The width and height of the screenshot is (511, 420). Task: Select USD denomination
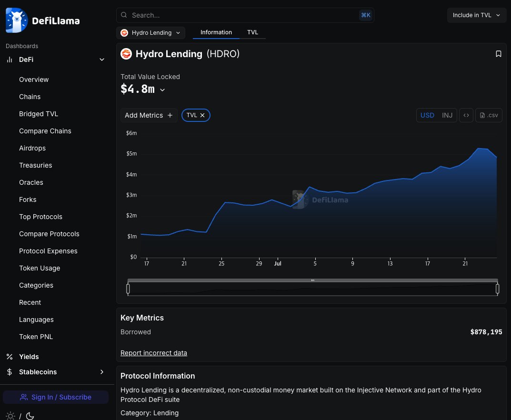pos(427,115)
